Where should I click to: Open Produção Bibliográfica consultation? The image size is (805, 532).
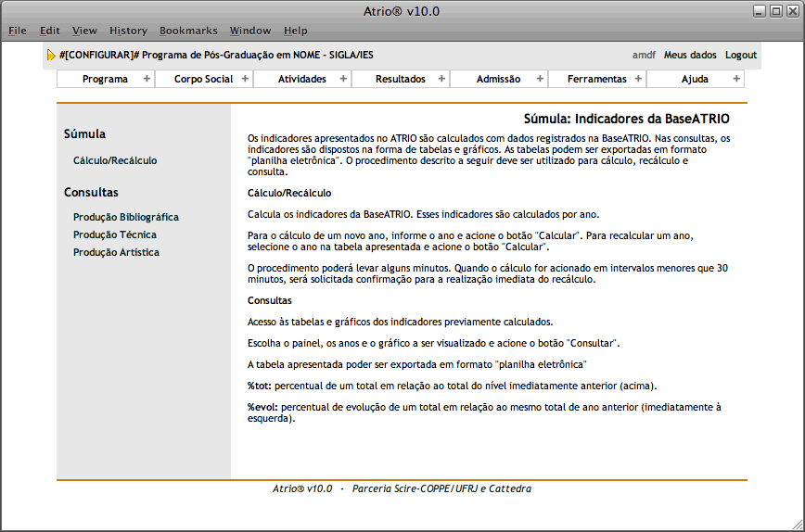point(126,217)
